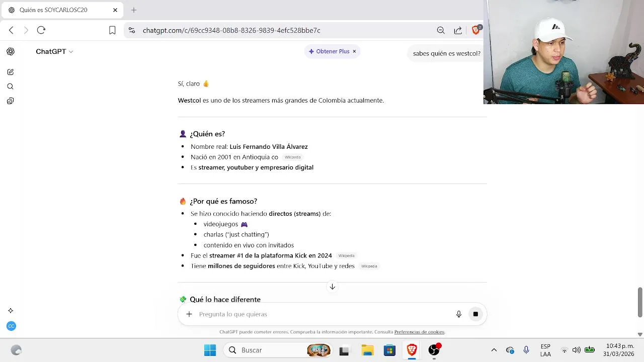Image resolution: width=644 pixels, height=362 pixels.
Task: Open Microsoft Store from taskbar
Action: (389, 350)
